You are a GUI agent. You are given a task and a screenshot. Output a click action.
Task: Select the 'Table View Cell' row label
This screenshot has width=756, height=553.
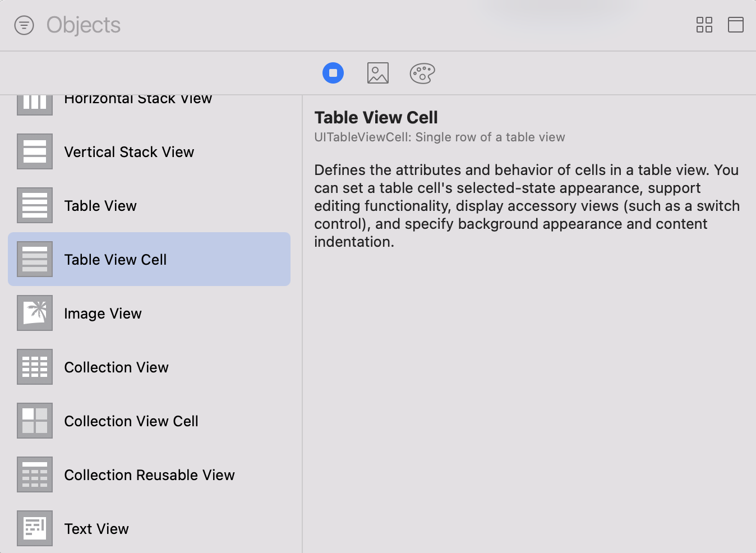coord(116,260)
